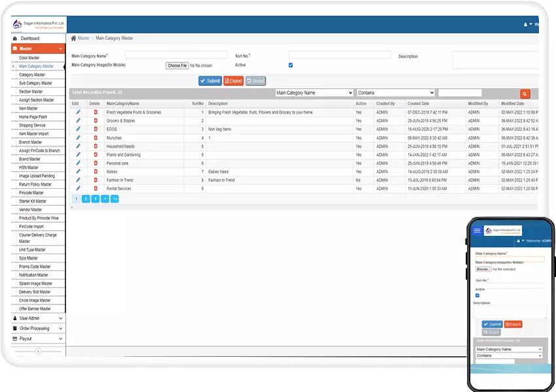Image resolution: width=556 pixels, height=392 pixels.
Task: Edit the Fashion In Trend row
Action: click(78, 180)
